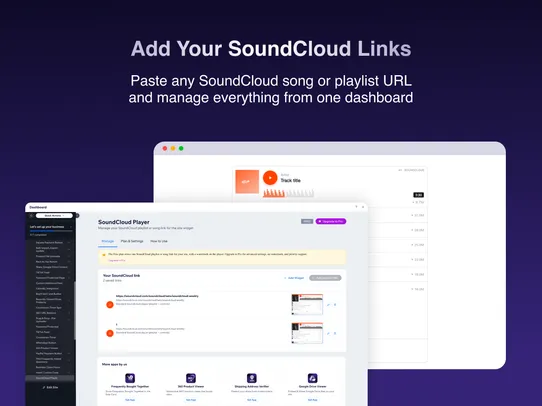Play the track in the SoundCloud widget window

270,178
